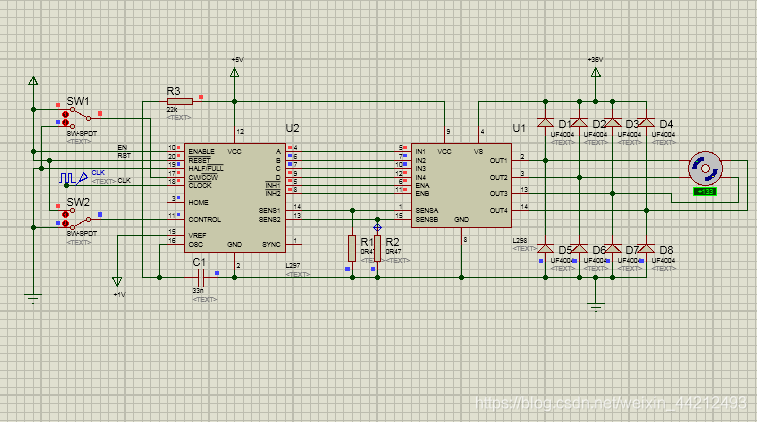Select diode D8 symbol

click(646, 248)
